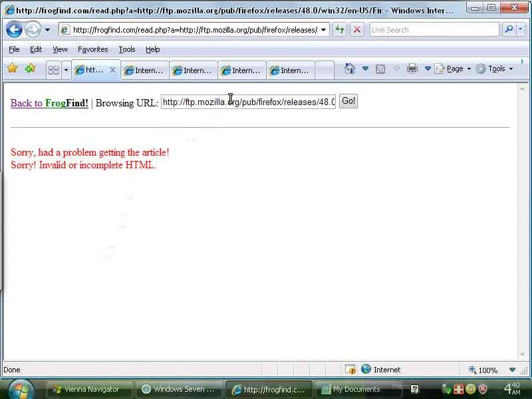Print the page with printer icon
Screen dimensions: 532x399
click(412, 68)
